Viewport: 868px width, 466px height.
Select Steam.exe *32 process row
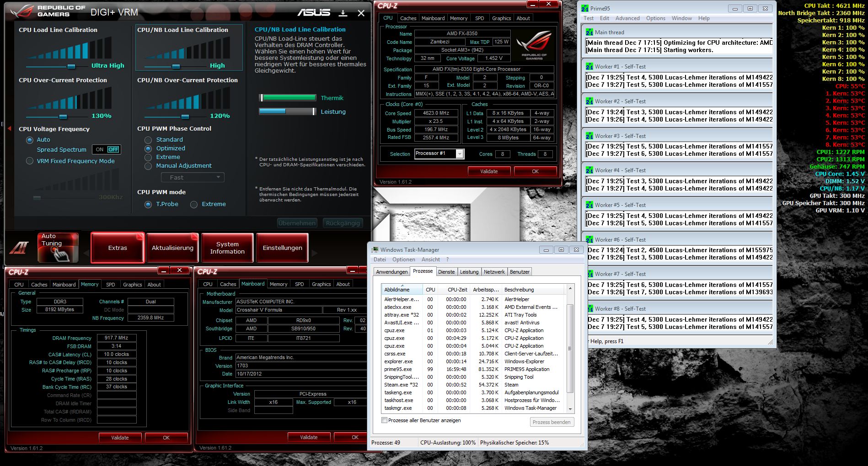tap(473, 385)
